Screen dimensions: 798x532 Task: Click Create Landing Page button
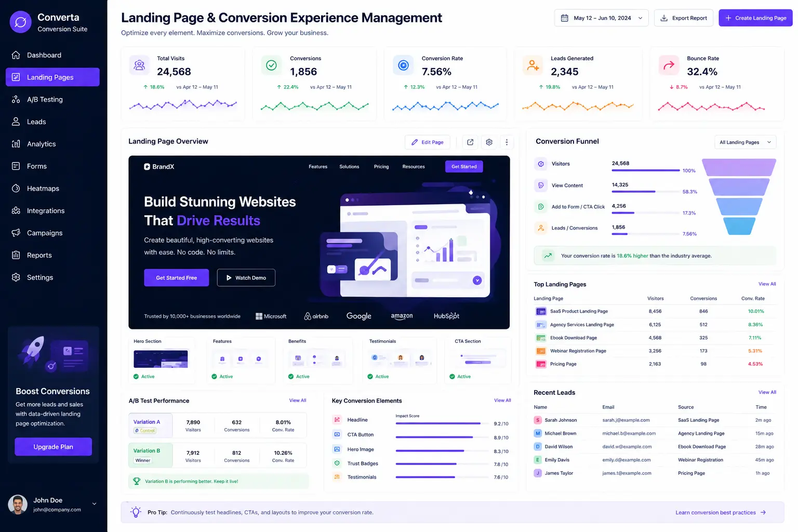[755, 18]
